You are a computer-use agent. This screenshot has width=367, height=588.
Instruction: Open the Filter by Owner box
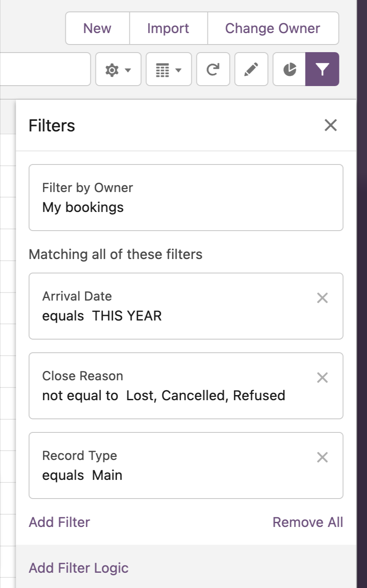tap(186, 198)
